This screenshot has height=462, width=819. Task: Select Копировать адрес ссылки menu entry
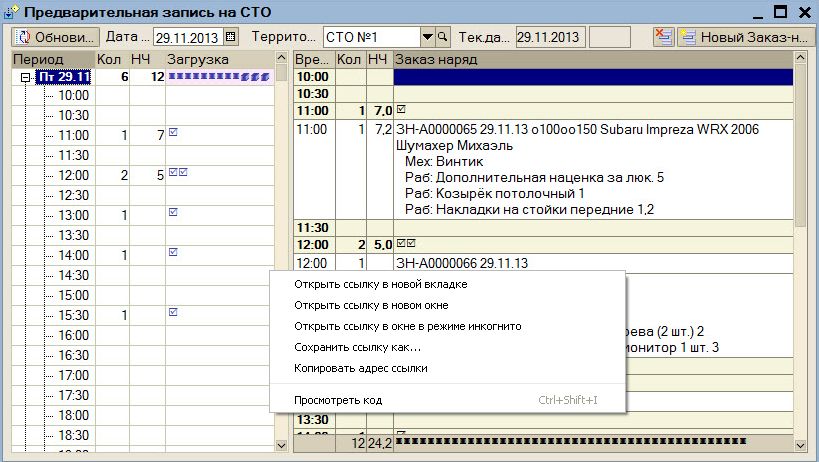click(360, 368)
